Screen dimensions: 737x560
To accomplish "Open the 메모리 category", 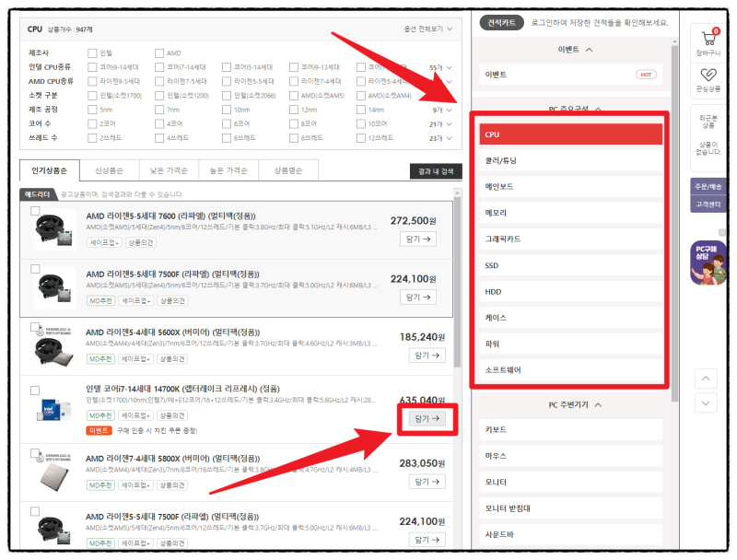I will pos(570,213).
